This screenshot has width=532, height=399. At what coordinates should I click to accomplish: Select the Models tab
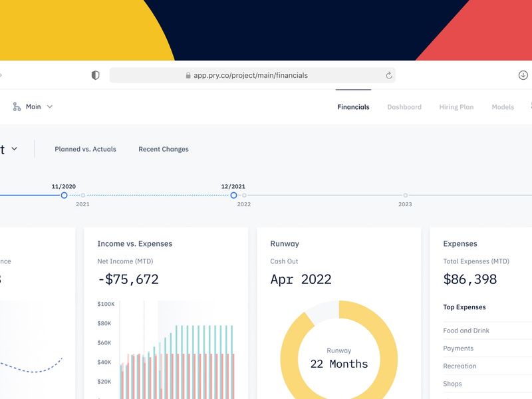pos(503,107)
